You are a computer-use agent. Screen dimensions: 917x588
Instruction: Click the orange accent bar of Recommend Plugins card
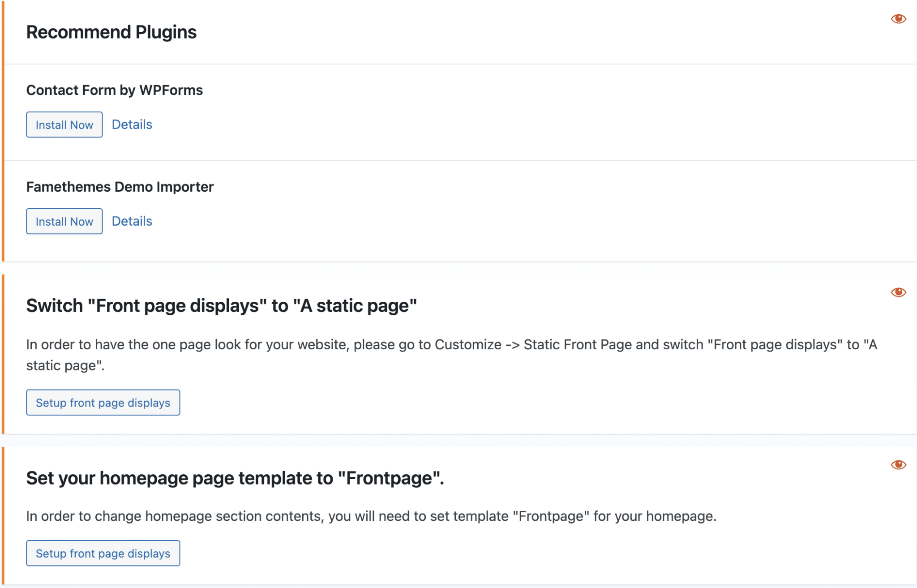point(3,134)
